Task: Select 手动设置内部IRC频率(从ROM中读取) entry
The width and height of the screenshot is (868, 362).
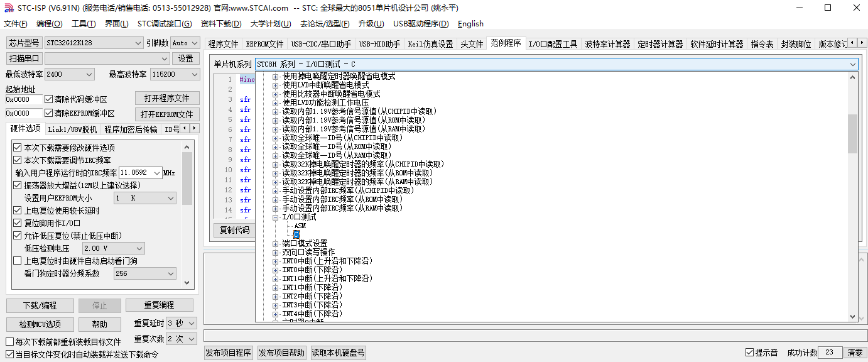Action: (x=341, y=199)
